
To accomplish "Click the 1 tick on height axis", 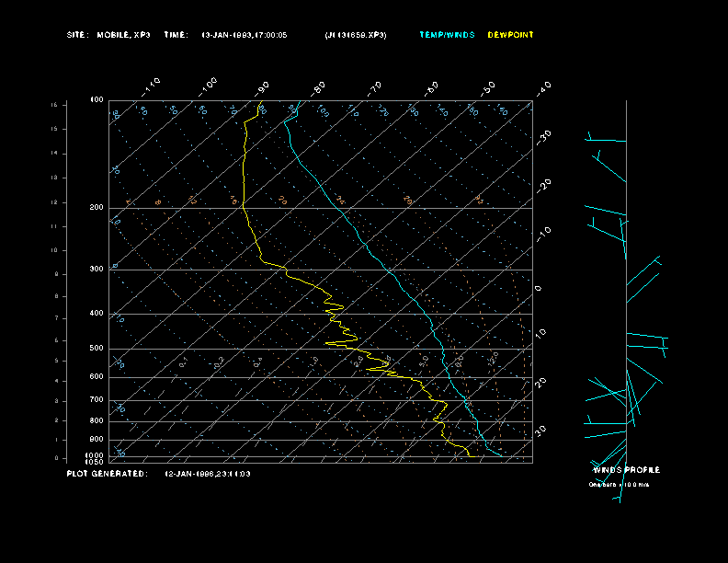I will 57,440.
